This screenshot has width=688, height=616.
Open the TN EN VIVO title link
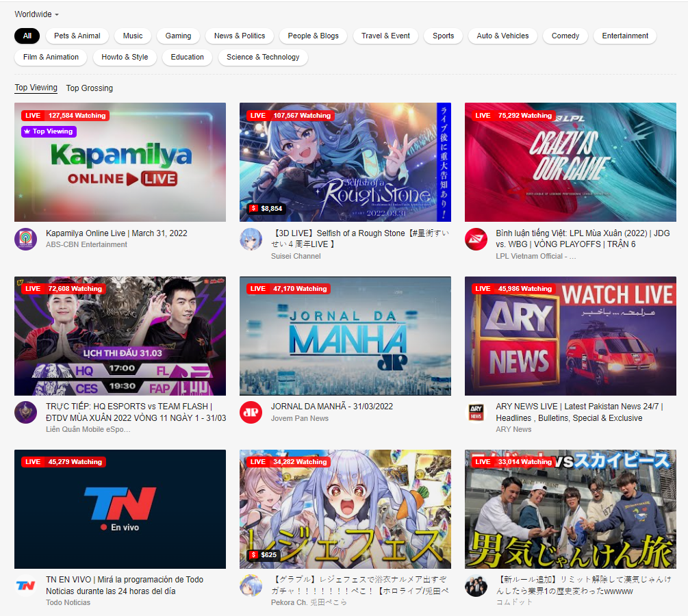click(125, 585)
